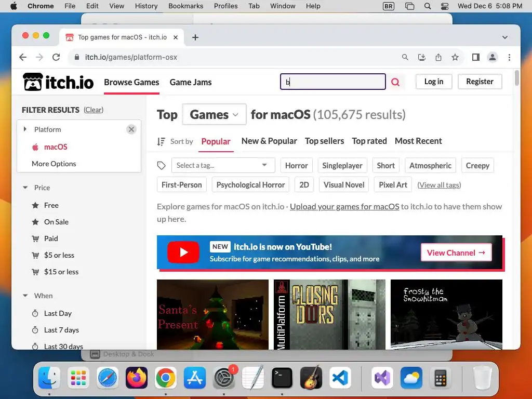Click Spotlight search in the menu bar
The image size is (532, 399).
pos(428,6)
